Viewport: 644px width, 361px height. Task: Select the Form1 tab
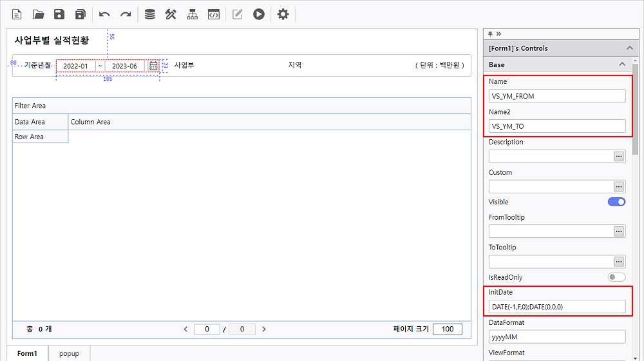pyautogui.click(x=28, y=353)
